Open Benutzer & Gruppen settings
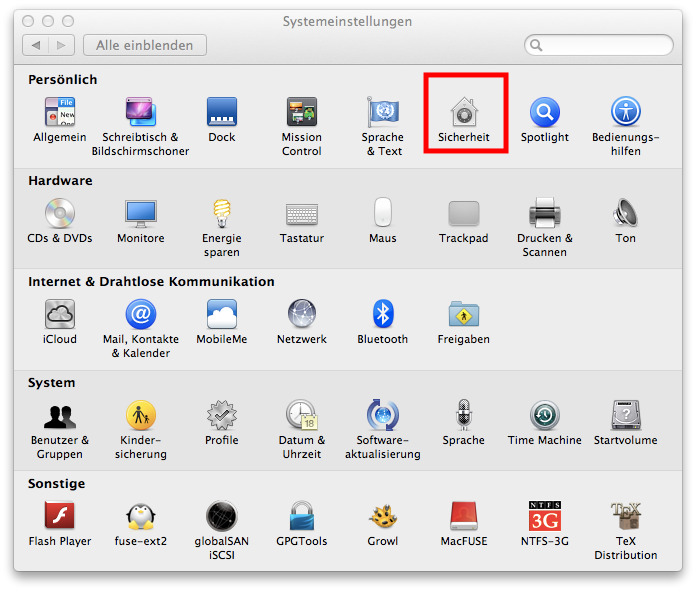 (60, 415)
